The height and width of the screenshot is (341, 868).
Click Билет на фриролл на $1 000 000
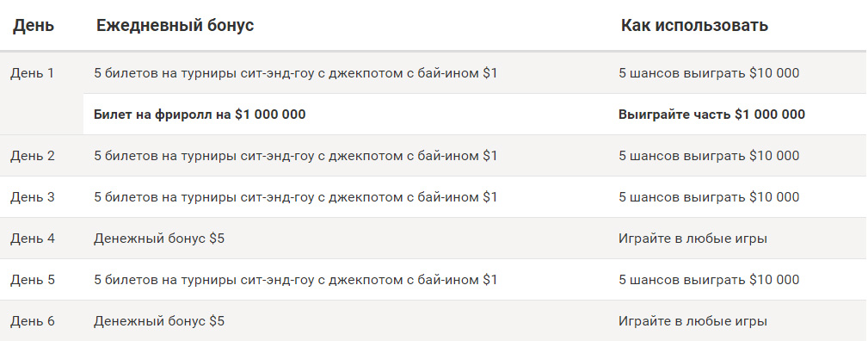[x=200, y=115]
